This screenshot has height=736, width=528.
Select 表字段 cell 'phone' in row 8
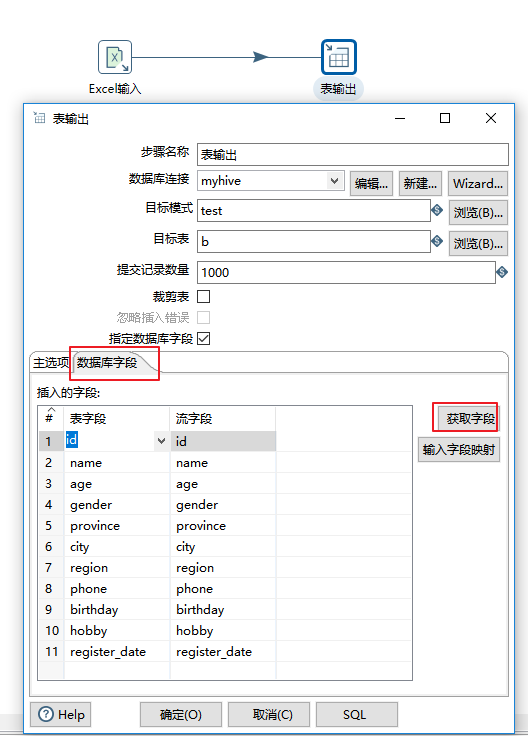click(116, 589)
